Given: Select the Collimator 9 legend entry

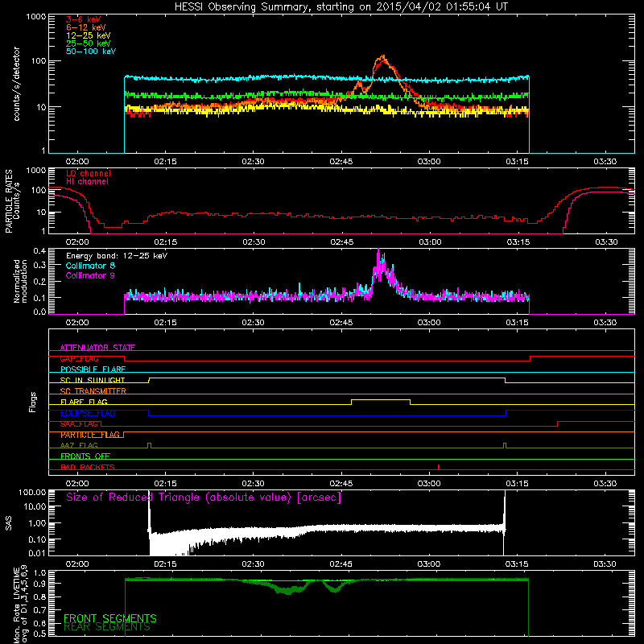Looking at the screenshot, I should click(x=90, y=275).
